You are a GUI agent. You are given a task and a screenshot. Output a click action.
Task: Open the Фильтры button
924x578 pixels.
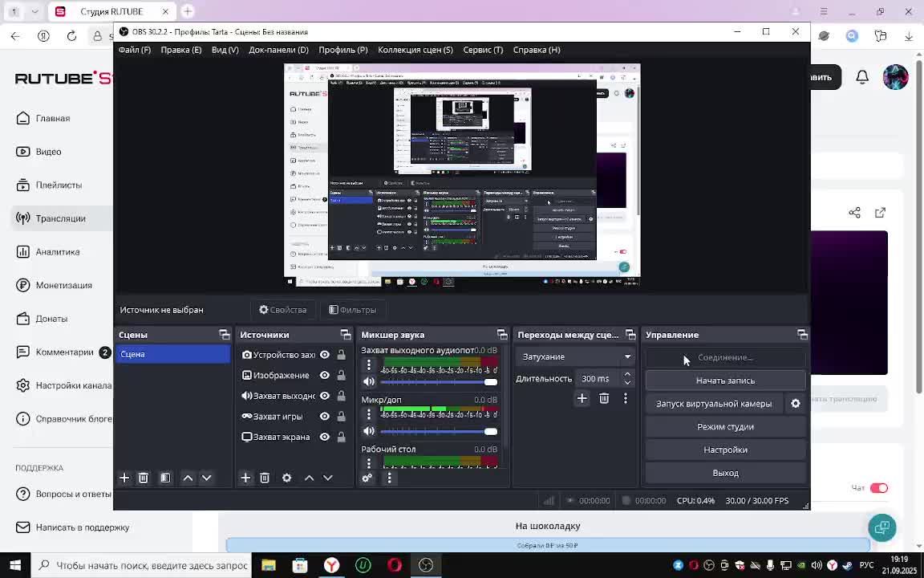[352, 310]
